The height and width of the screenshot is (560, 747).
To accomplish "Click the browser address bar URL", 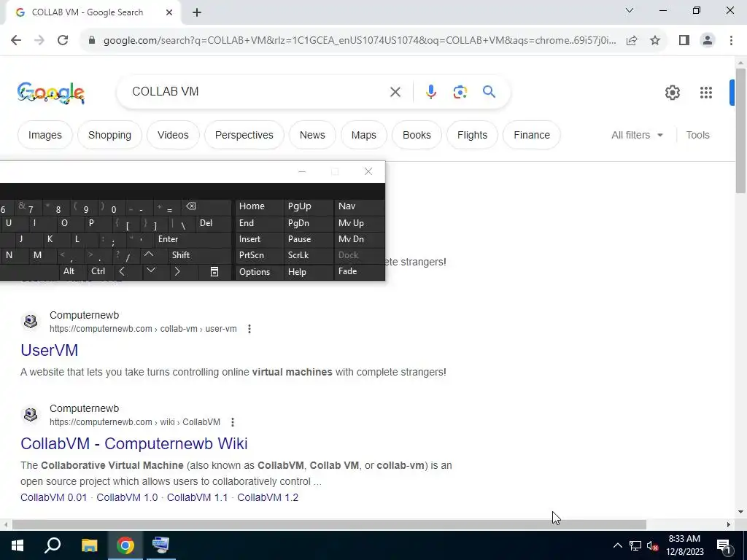I will (359, 41).
